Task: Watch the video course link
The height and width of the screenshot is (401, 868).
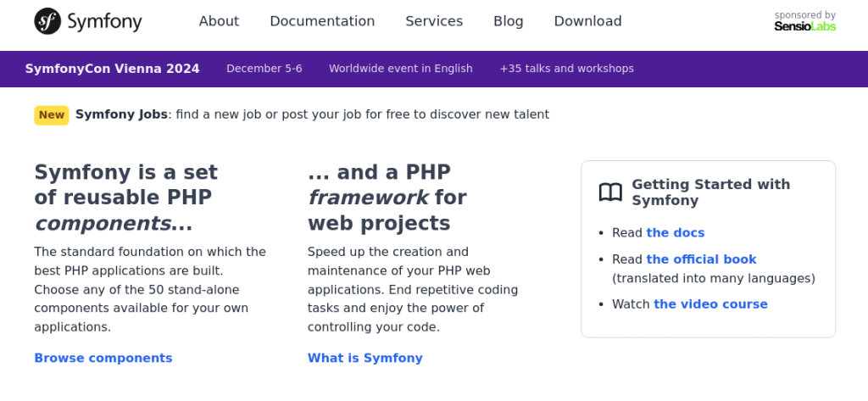Action: click(x=711, y=304)
